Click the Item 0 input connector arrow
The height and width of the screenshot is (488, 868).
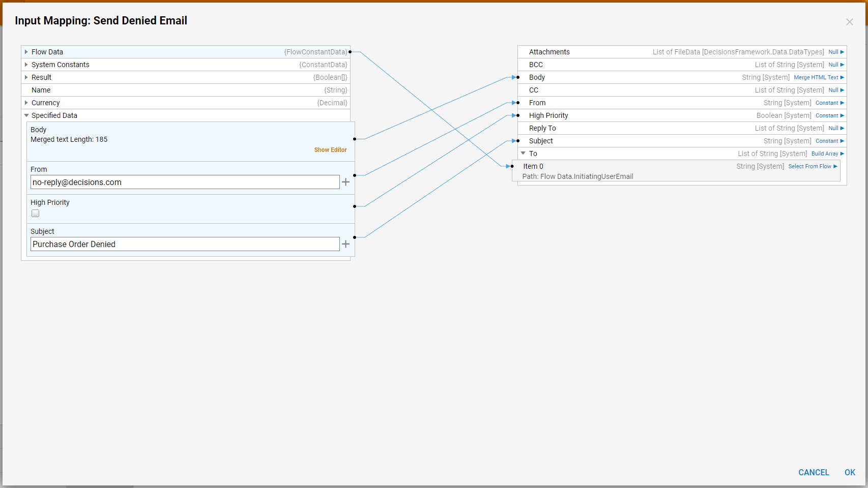(x=509, y=166)
